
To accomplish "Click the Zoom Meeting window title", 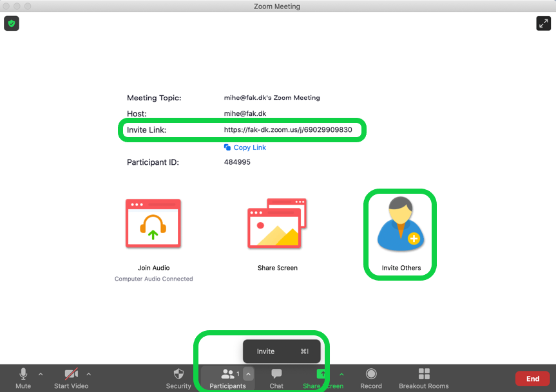I will [277, 6].
